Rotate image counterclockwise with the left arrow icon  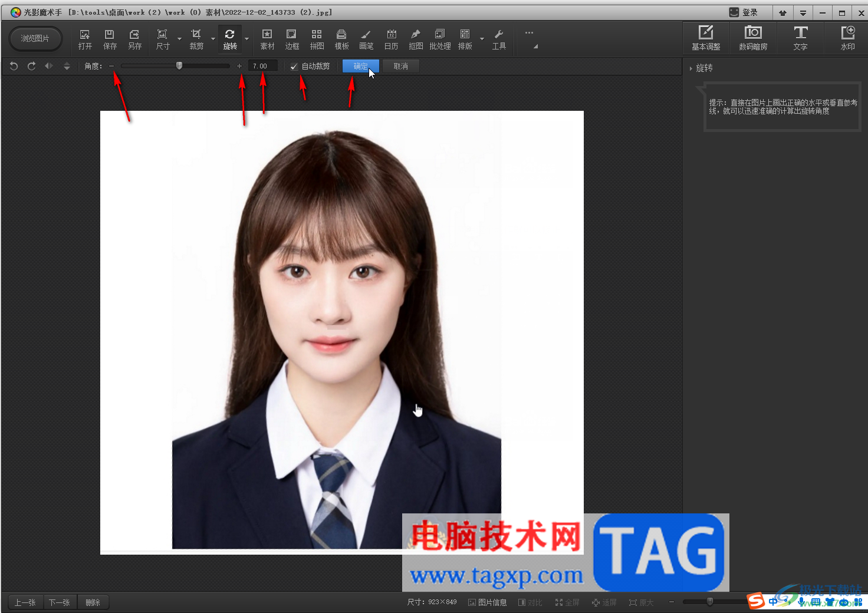[x=14, y=66]
